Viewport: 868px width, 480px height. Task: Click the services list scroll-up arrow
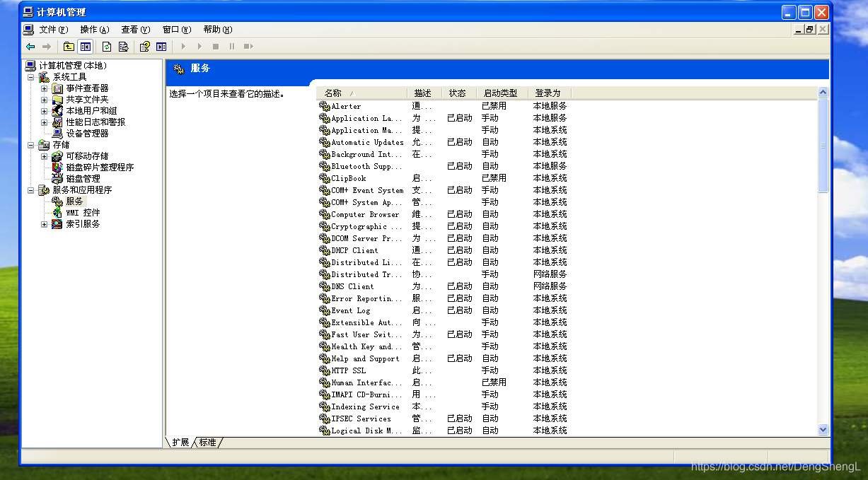(823, 93)
